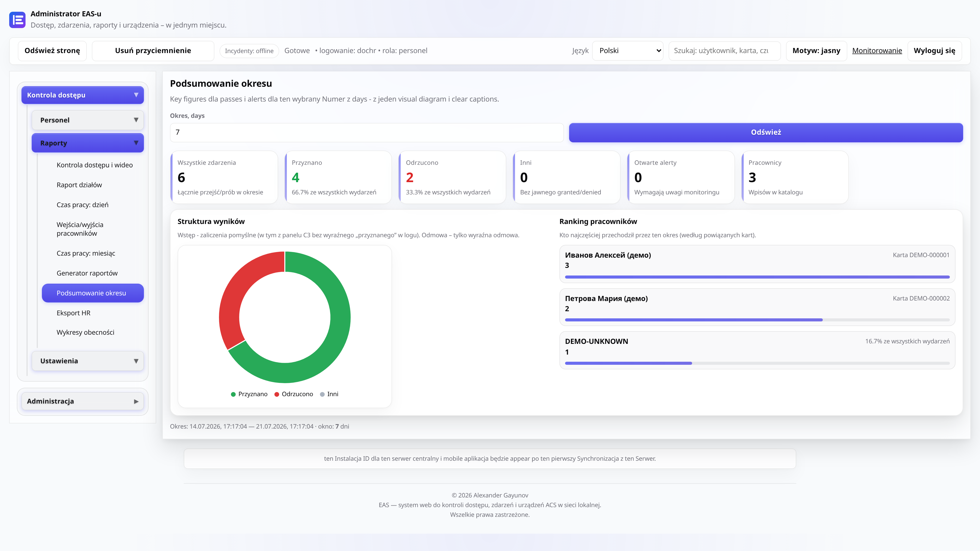Select Podsumowanie okresu menu item
Screen dimensions: 980x551
tap(93, 293)
